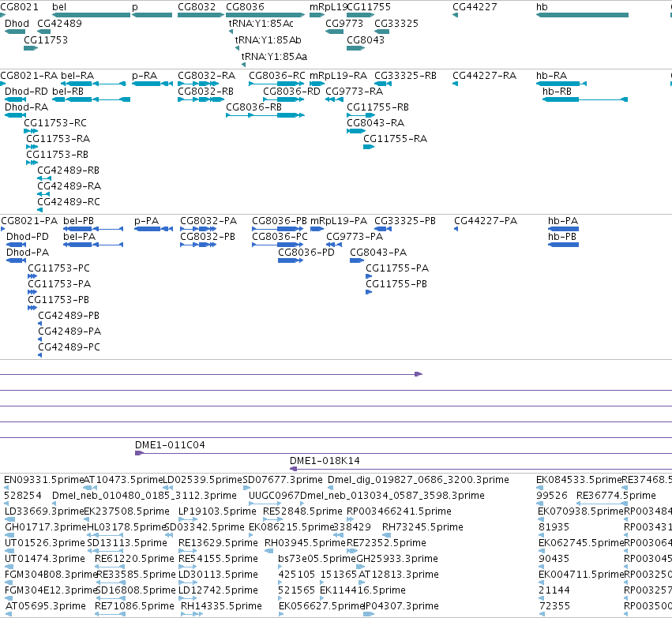Select the CG44227-RA transcript label

(484, 76)
